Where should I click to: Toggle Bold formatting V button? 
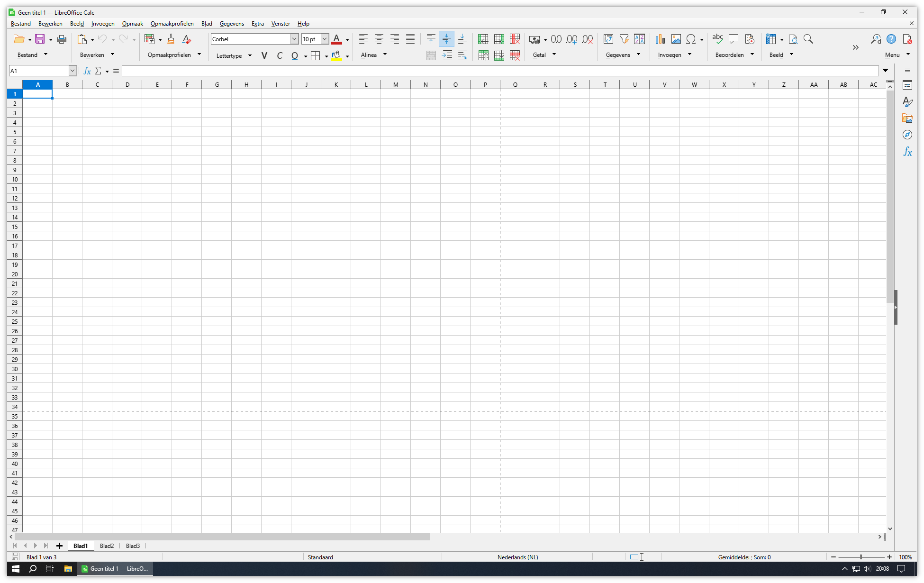264,56
